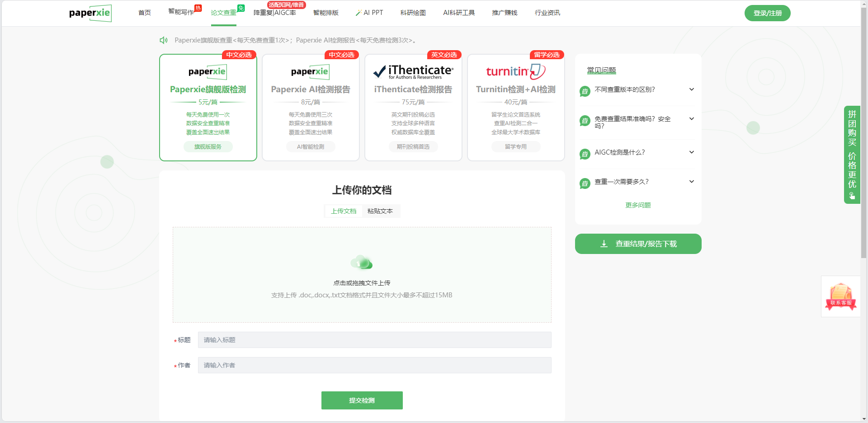
Task: Expand the 不同查重版本的区别 question
Action: click(x=691, y=89)
